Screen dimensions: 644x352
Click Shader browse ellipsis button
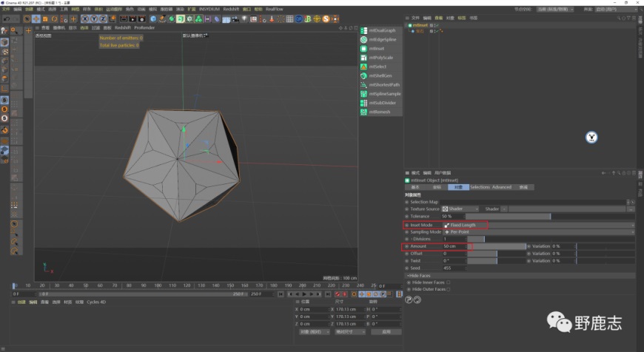click(x=631, y=209)
